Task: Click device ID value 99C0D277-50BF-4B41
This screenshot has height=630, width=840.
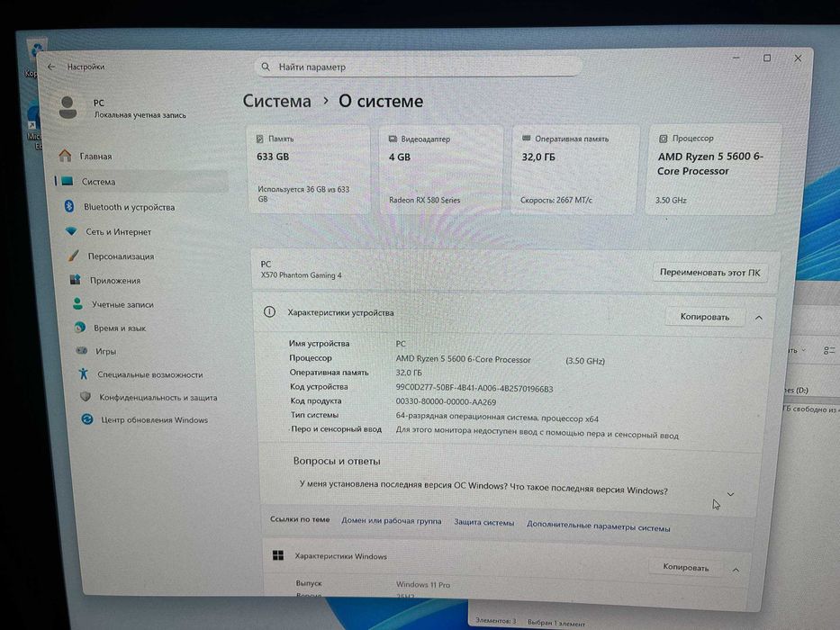Action: pos(474,389)
